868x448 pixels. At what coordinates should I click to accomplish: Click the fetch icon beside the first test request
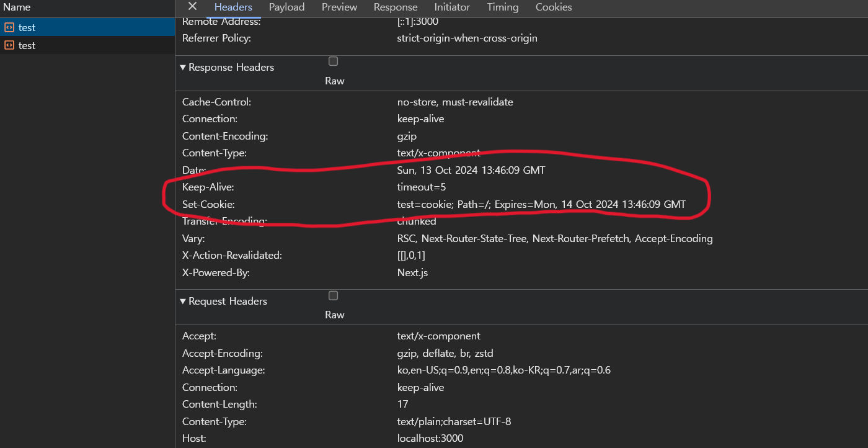pyautogui.click(x=9, y=27)
